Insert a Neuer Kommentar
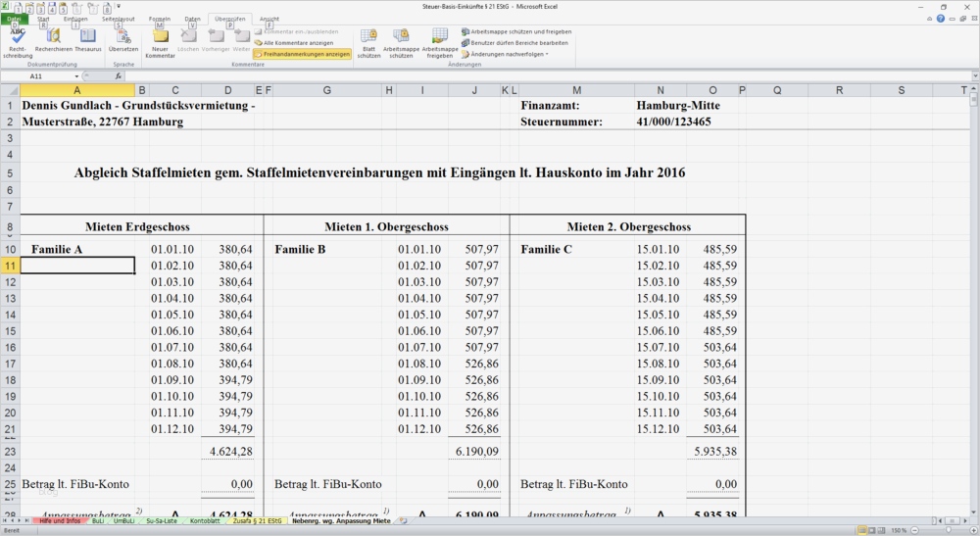The image size is (980, 536). 160,43
